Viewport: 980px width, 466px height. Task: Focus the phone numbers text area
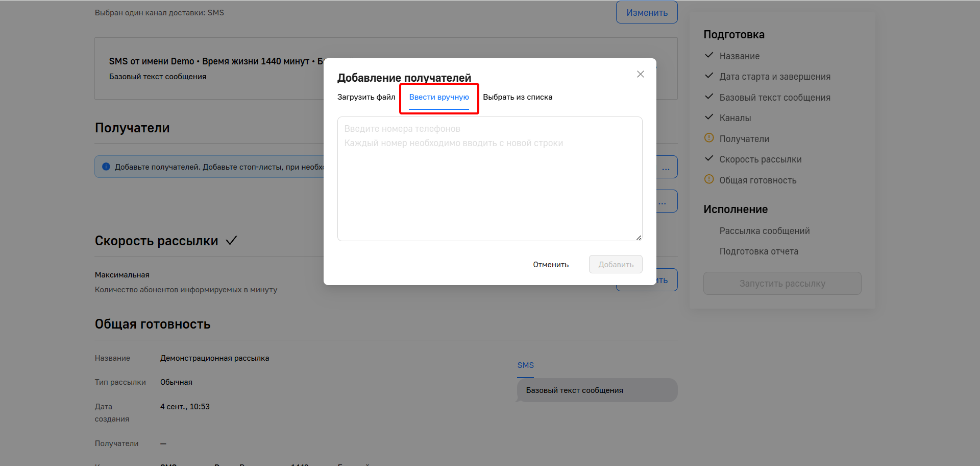point(489,179)
